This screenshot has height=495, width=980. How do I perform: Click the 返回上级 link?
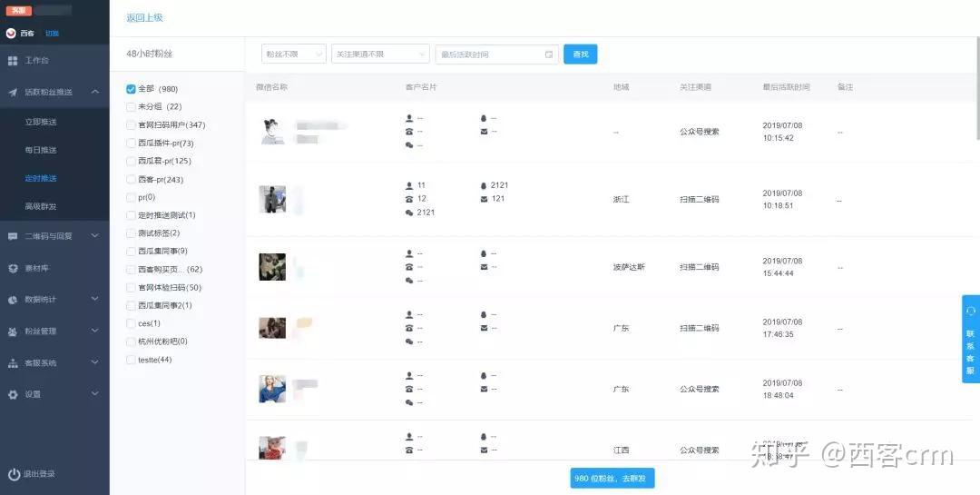144,17
